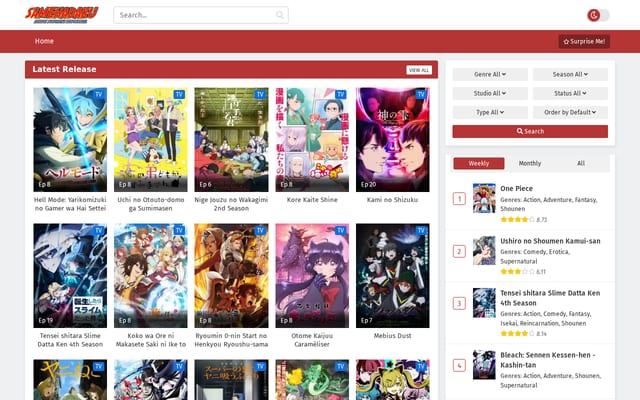
Task: Open Bleach: Sennen Kessen-hen ranking title
Action: [x=547, y=360]
